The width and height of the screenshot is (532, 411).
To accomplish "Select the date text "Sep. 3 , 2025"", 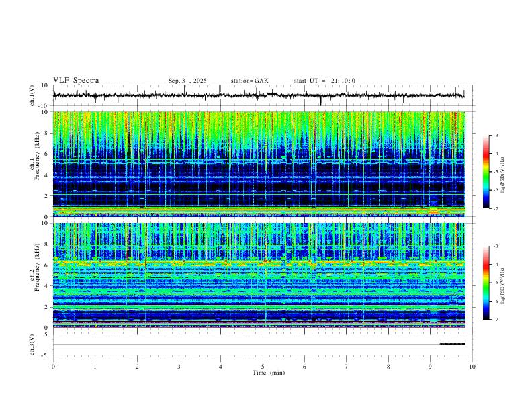I will click(x=187, y=81).
